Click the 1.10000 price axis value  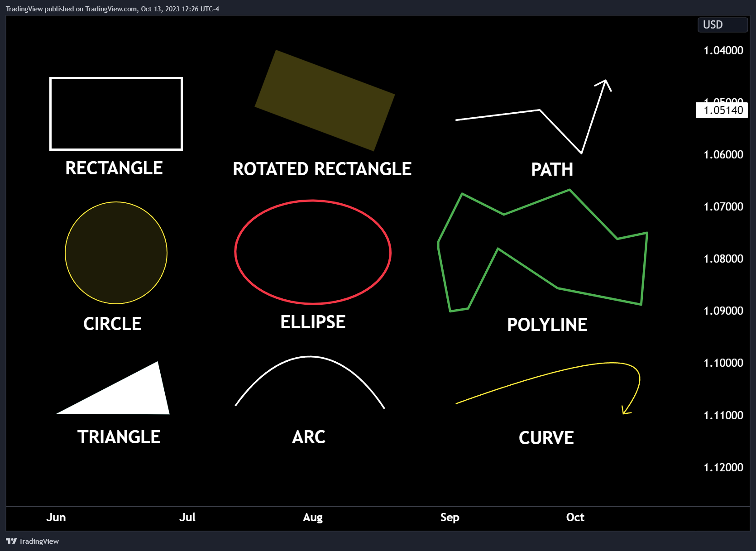[723, 363]
